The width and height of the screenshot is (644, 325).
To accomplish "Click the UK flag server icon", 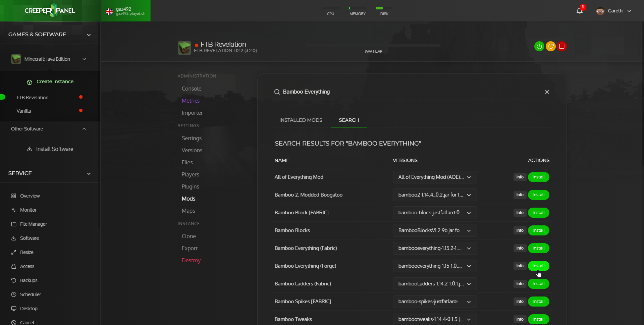I will (109, 12).
